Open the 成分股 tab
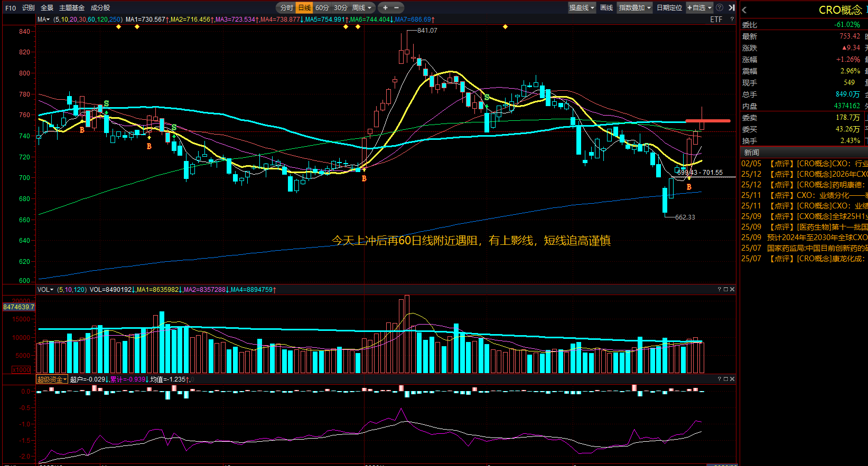This screenshot has width=868, height=466. [100, 7]
